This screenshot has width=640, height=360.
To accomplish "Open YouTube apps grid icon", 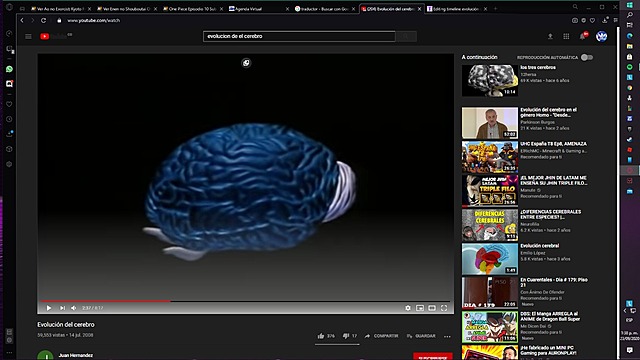I will pos(566,36).
